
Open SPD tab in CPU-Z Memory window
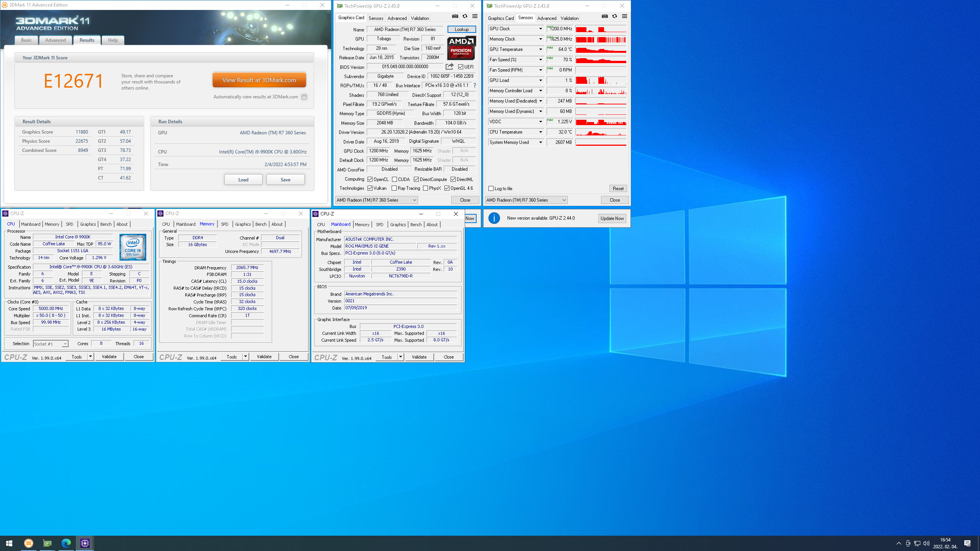pyautogui.click(x=225, y=224)
